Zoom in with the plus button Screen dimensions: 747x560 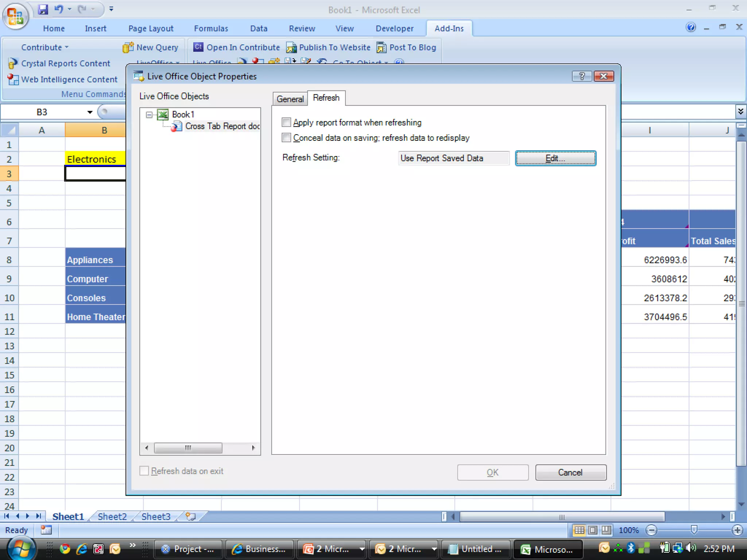pyautogui.click(x=737, y=530)
